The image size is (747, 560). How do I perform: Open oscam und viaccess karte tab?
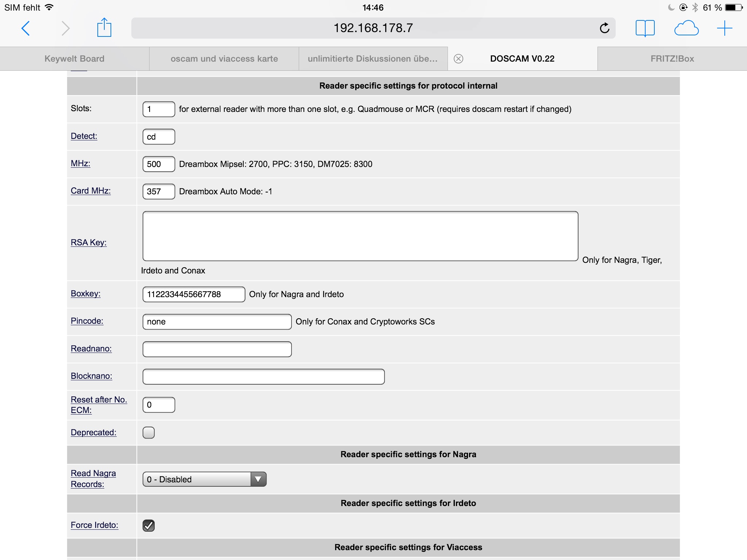pyautogui.click(x=224, y=59)
